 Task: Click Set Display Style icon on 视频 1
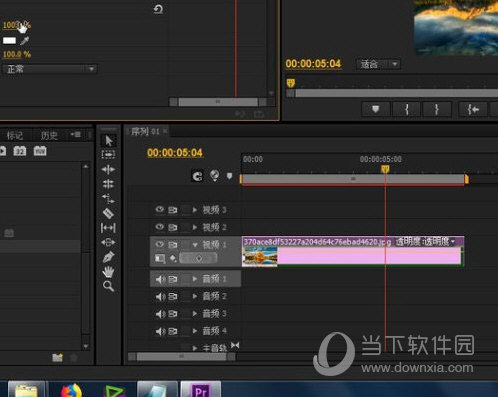160,258
